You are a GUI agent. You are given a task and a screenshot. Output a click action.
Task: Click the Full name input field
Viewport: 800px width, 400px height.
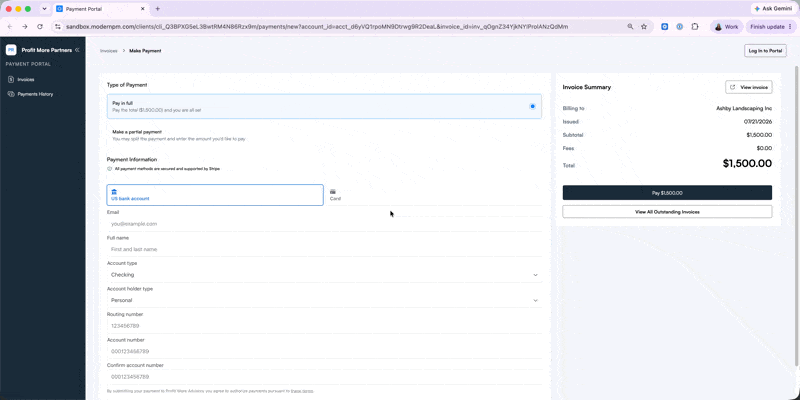[x=324, y=249]
